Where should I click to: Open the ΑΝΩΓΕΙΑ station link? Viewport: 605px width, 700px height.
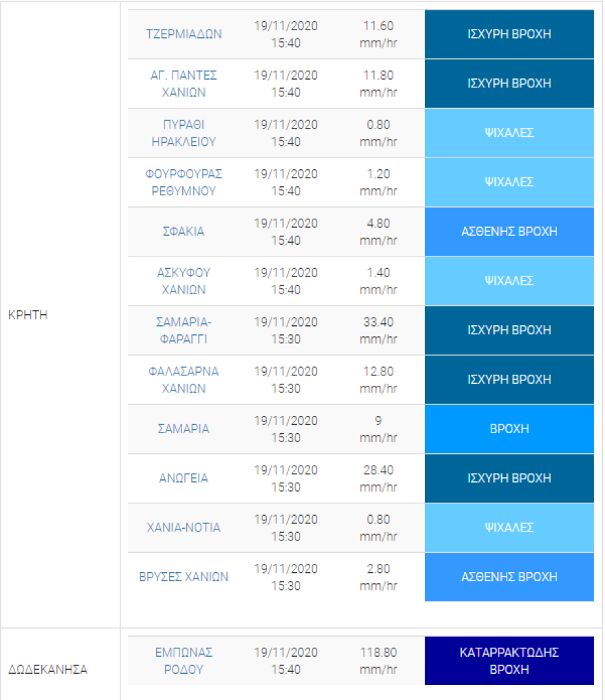[184, 479]
